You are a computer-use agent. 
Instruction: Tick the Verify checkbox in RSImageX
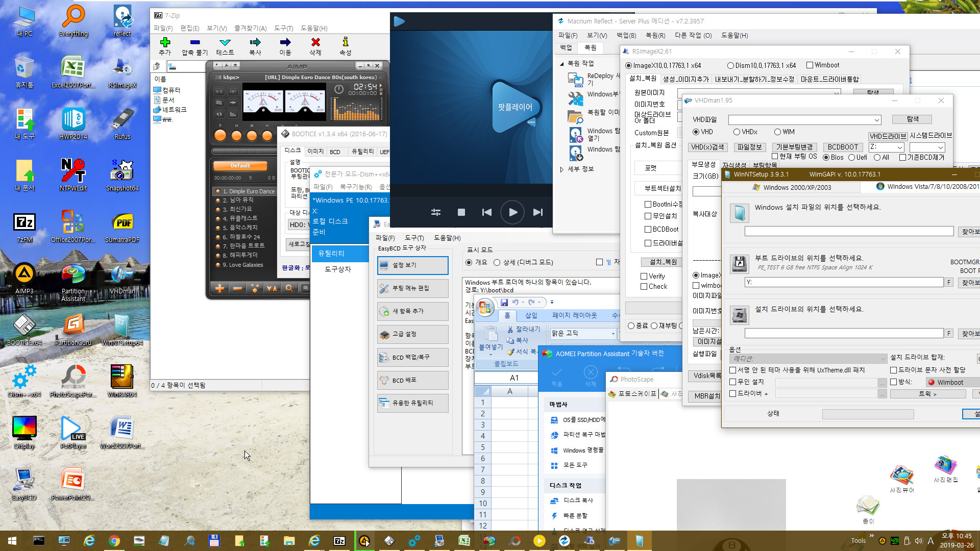pyautogui.click(x=644, y=277)
